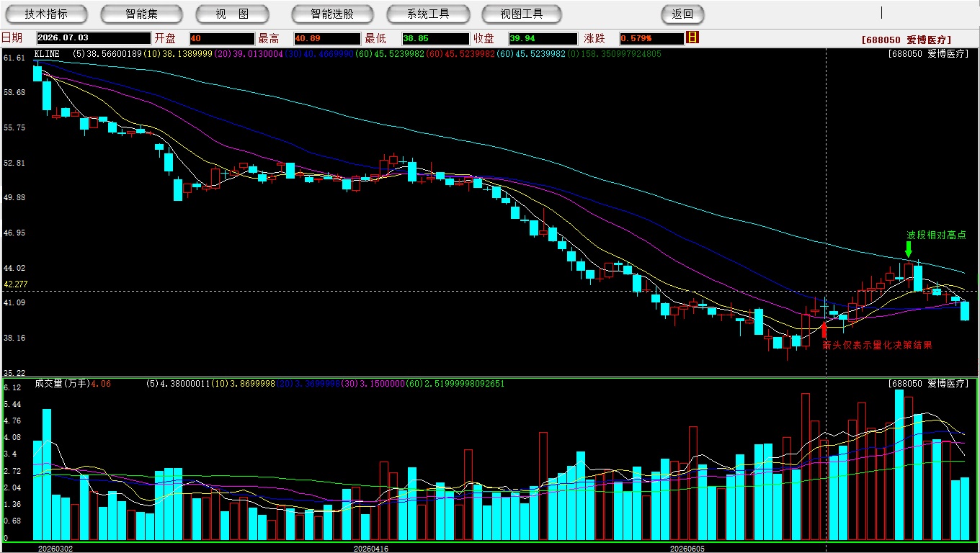Open 智能选股 stock screener
Image resolution: width=980 pixels, height=553 pixels.
[332, 14]
